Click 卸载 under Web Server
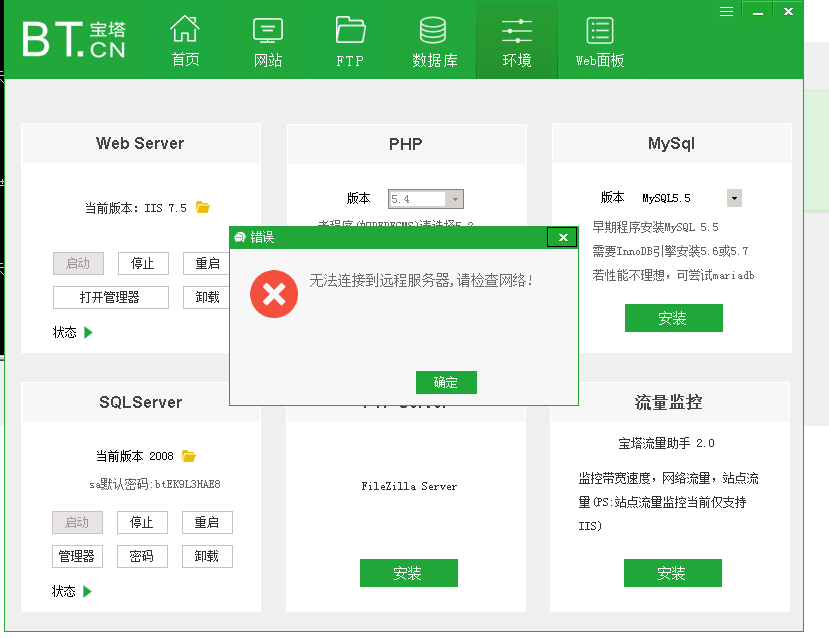 tap(207, 297)
